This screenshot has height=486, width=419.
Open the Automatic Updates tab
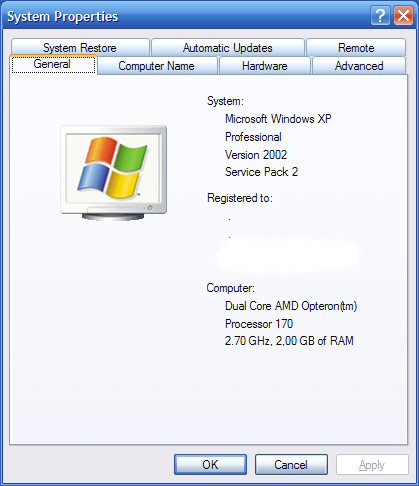[x=228, y=47]
